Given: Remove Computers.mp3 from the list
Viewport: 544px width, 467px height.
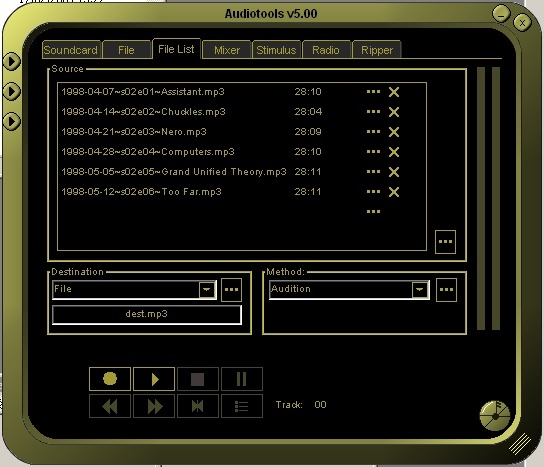Looking at the screenshot, I should tap(394, 152).
